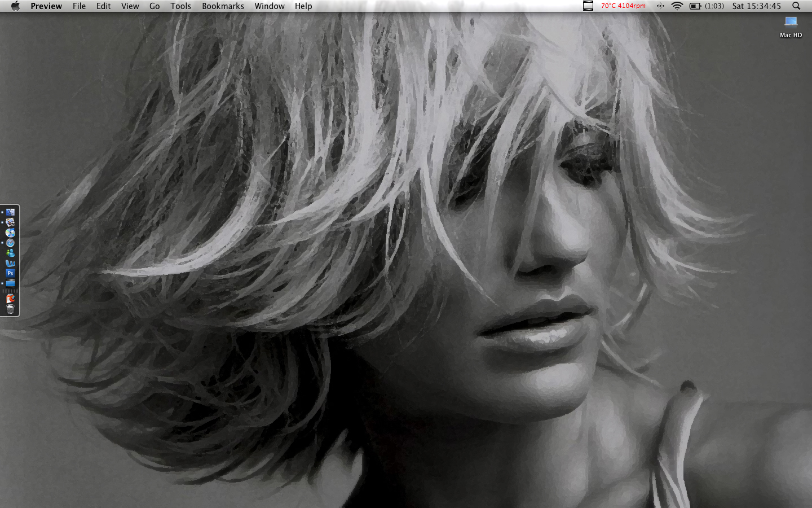Open the Bookmarks menu
This screenshot has height=508, width=812.
[x=223, y=6]
